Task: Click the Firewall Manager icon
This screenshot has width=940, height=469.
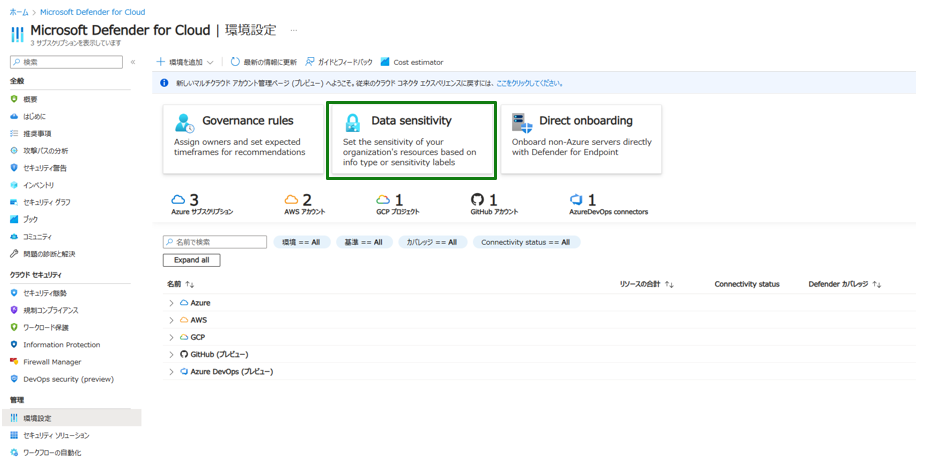Action: [x=14, y=362]
